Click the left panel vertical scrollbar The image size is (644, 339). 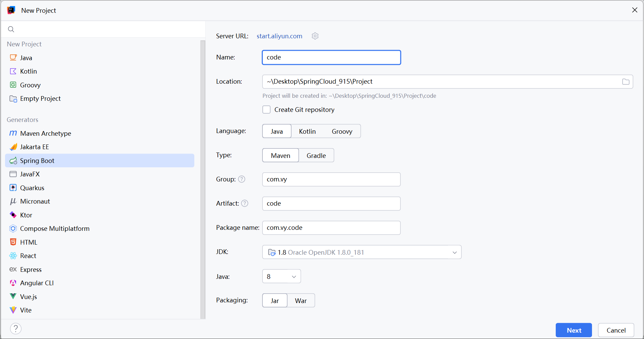pos(203,179)
